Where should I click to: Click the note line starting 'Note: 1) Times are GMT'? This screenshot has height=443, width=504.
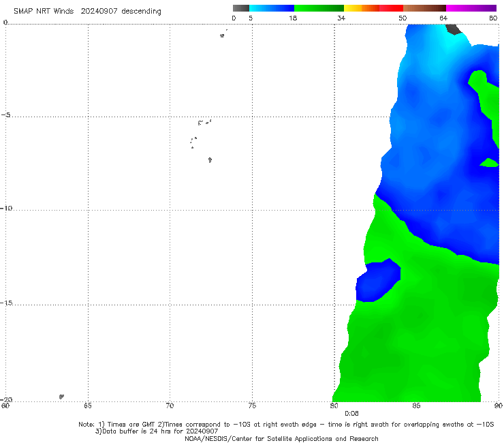pyautogui.click(x=286, y=425)
